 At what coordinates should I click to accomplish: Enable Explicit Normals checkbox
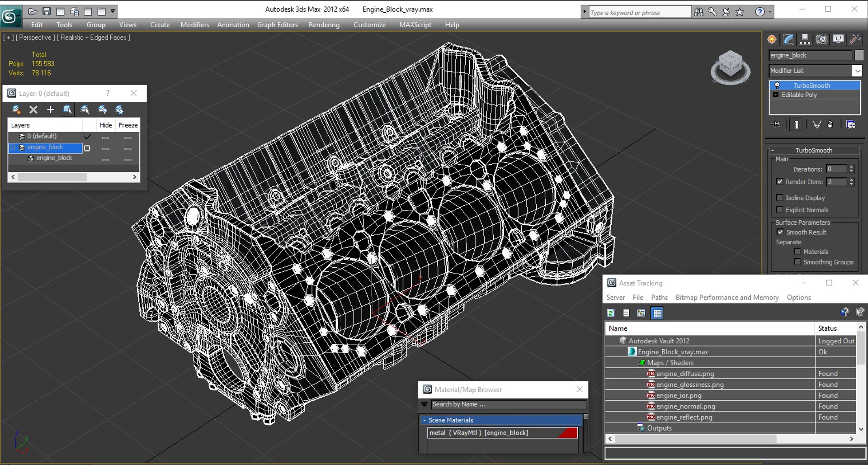click(x=780, y=209)
